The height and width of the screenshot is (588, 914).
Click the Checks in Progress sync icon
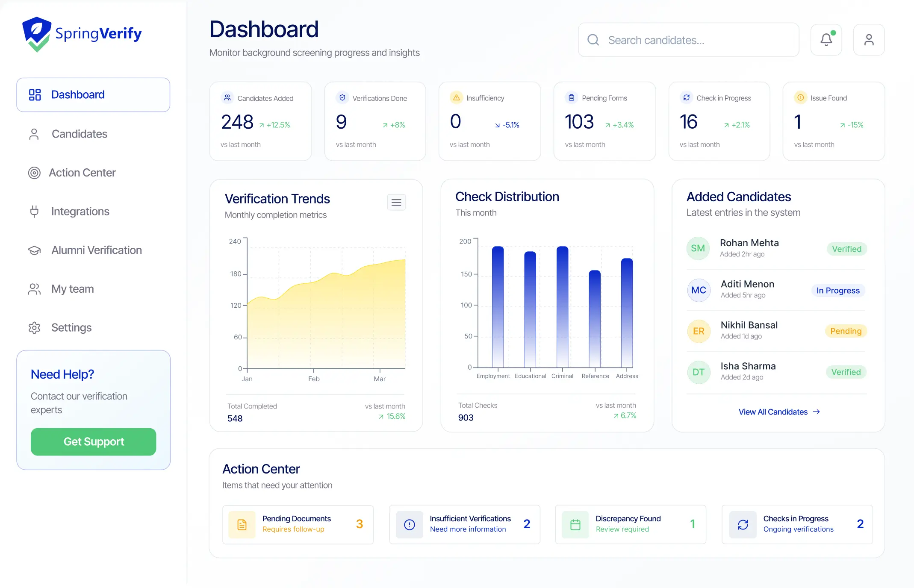click(x=743, y=525)
